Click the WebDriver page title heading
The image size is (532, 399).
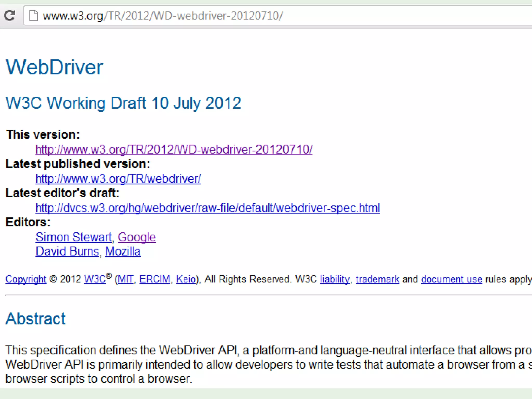(54, 67)
